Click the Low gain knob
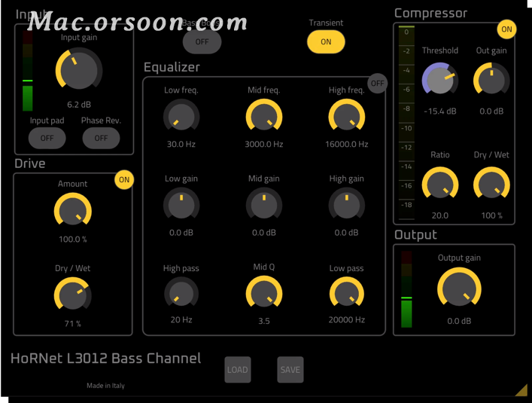The image size is (532, 403). 181,203
